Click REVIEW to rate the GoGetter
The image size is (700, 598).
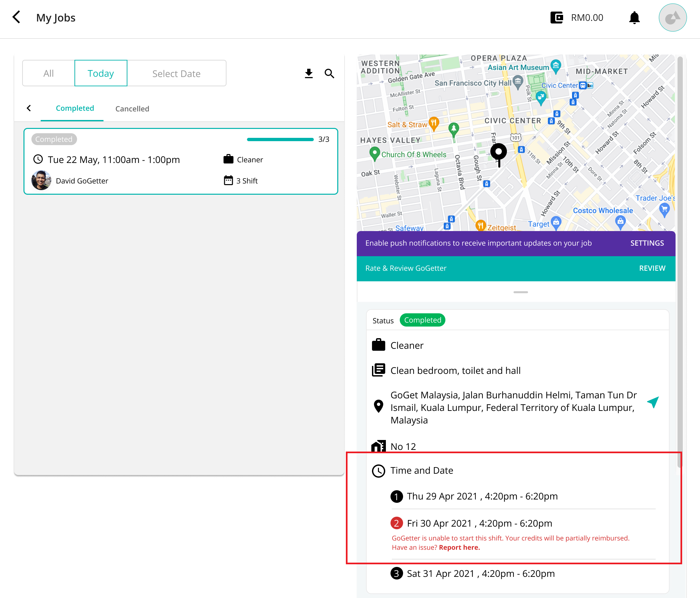pyautogui.click(x=652, y=268)
